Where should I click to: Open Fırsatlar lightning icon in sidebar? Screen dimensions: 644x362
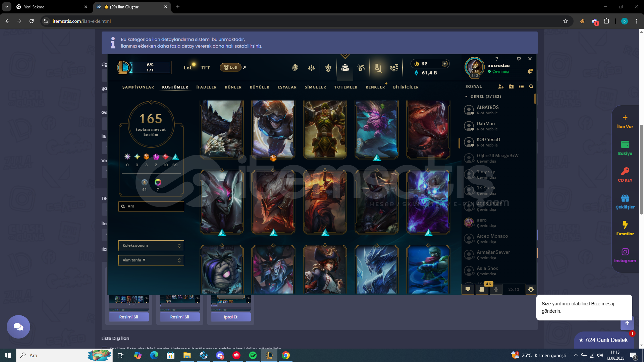(625, 229)
